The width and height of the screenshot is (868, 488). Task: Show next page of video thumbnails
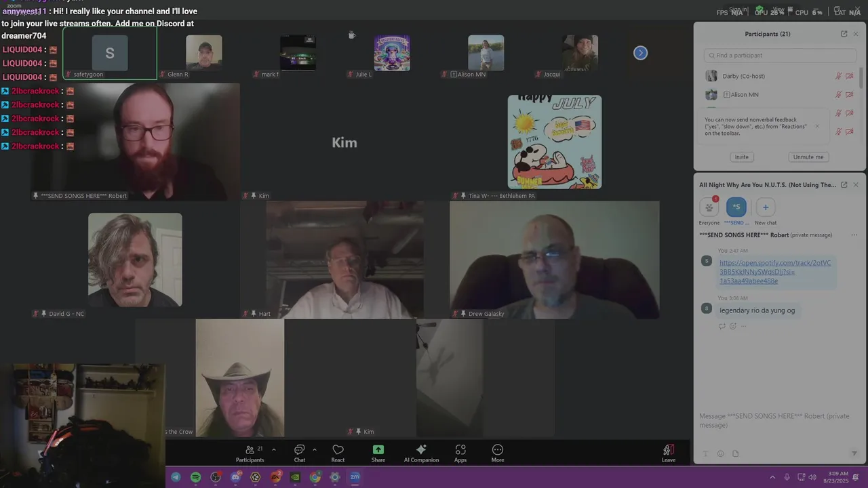point(640,53)
